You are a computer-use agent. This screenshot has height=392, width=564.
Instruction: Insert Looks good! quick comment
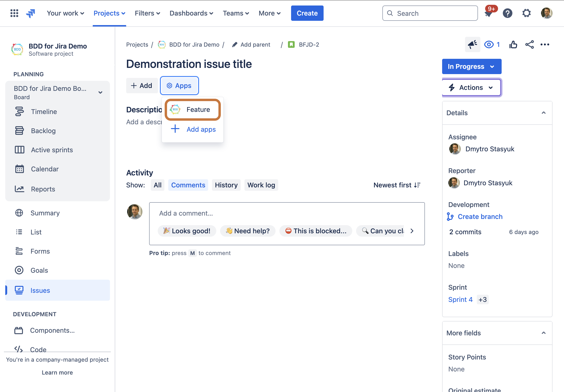pos(187,231)
